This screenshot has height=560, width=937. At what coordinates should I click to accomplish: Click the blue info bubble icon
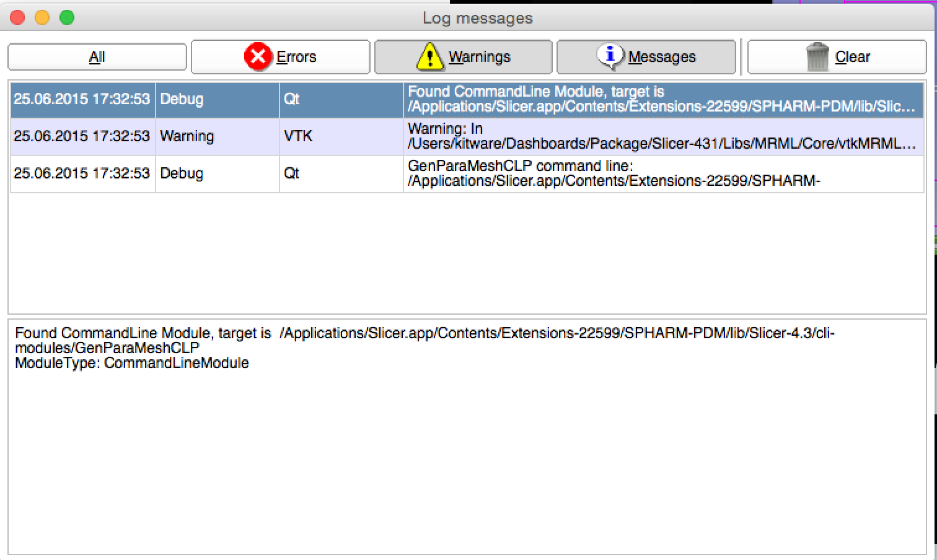point(610,56)
